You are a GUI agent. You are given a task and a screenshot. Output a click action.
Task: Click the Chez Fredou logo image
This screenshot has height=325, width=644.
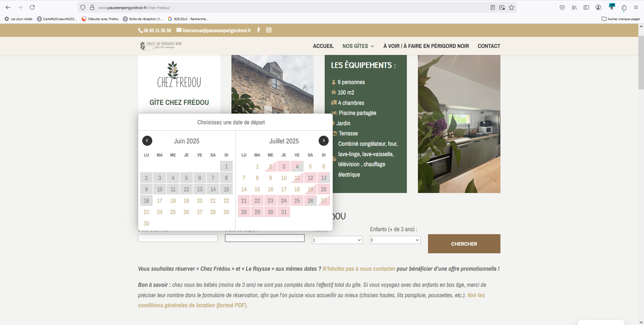179,74
